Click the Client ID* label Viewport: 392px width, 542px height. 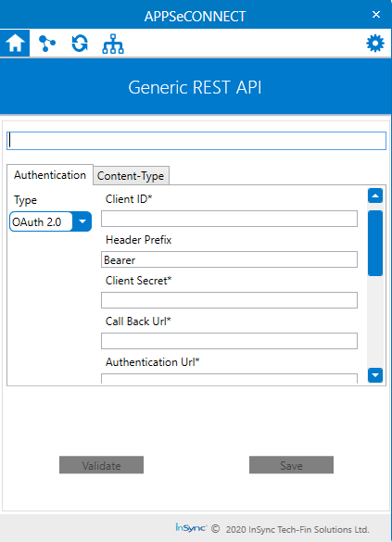[x=129, y=199]
